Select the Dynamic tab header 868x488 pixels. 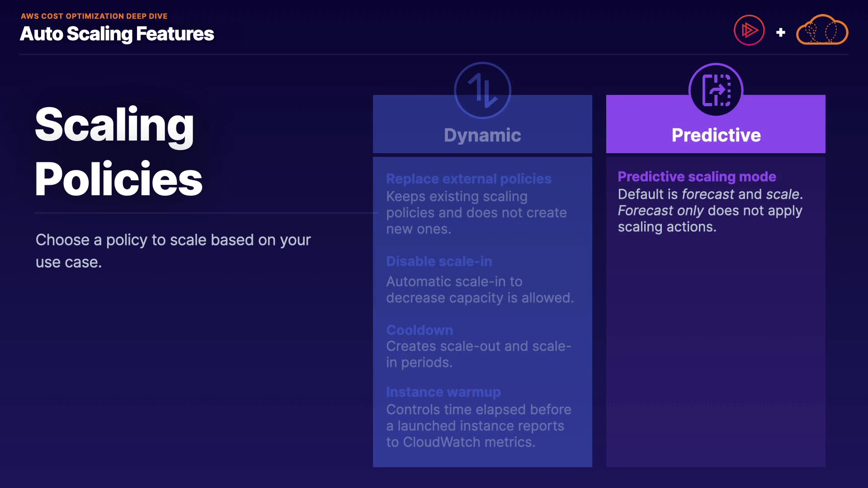[x=482, y=135]
